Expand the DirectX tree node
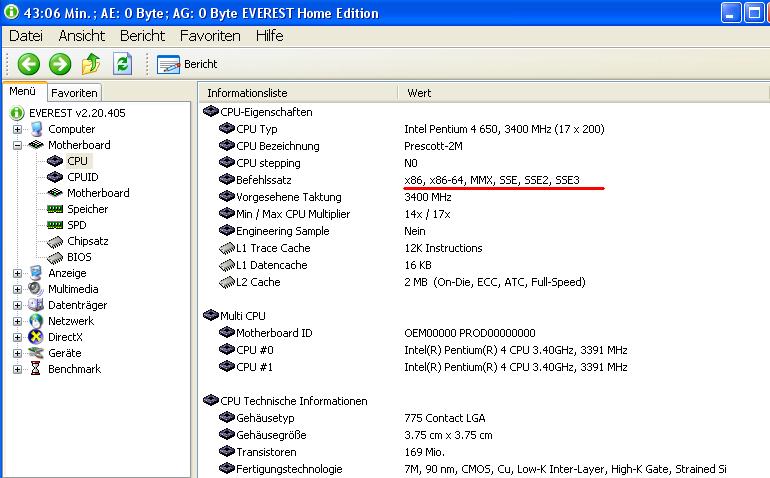770x478 pixels. click(x=17, y=337)
